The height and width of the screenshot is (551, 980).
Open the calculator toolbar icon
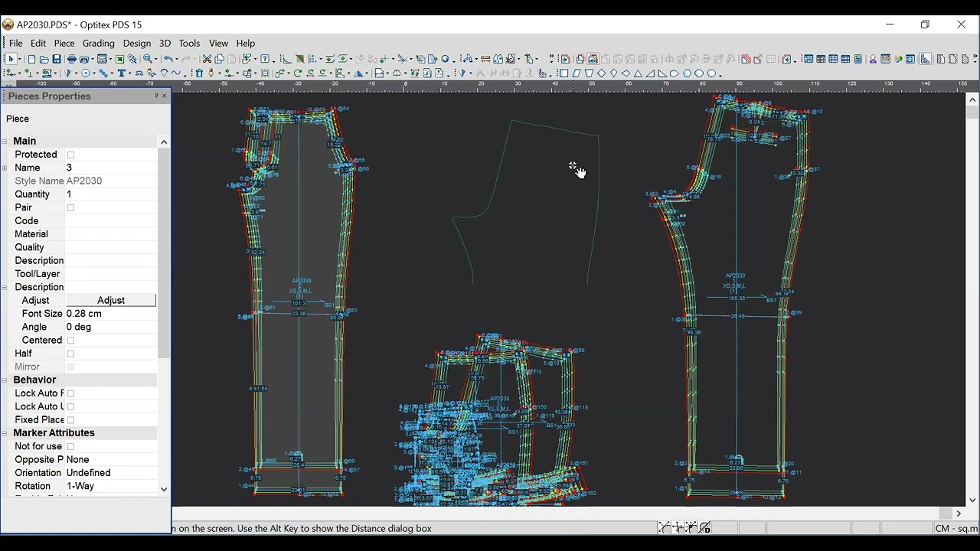858,59
